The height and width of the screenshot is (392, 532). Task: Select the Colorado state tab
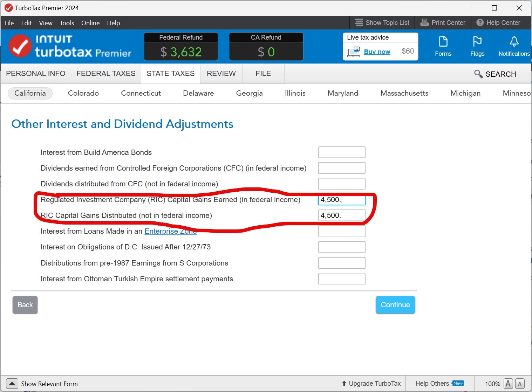83,93
